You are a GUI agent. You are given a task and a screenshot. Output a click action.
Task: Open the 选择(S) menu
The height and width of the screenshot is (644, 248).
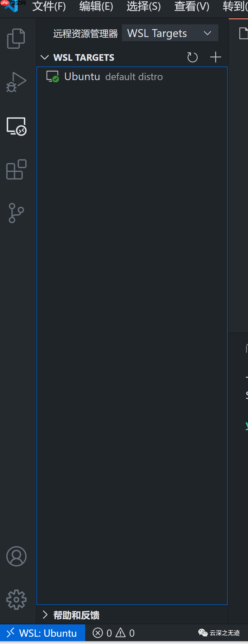[143, 6]
